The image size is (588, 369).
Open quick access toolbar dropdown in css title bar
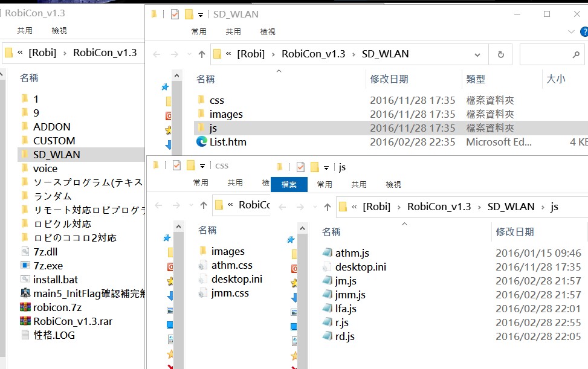point(202,166)
